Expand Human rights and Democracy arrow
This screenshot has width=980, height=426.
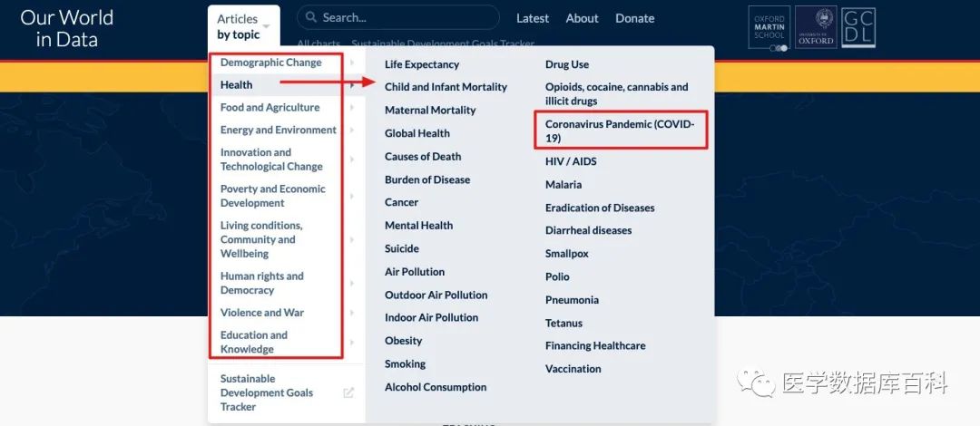coord(352,284)
